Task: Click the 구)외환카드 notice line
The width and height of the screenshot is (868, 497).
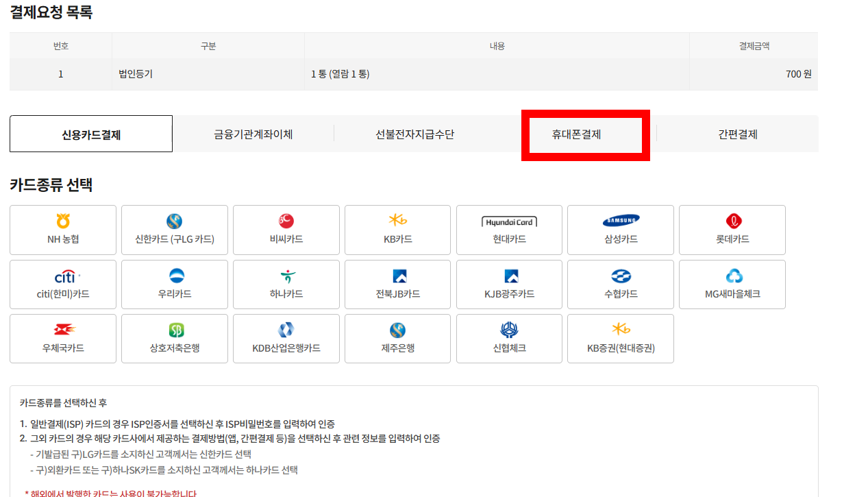Action: [x=164, y=470]
